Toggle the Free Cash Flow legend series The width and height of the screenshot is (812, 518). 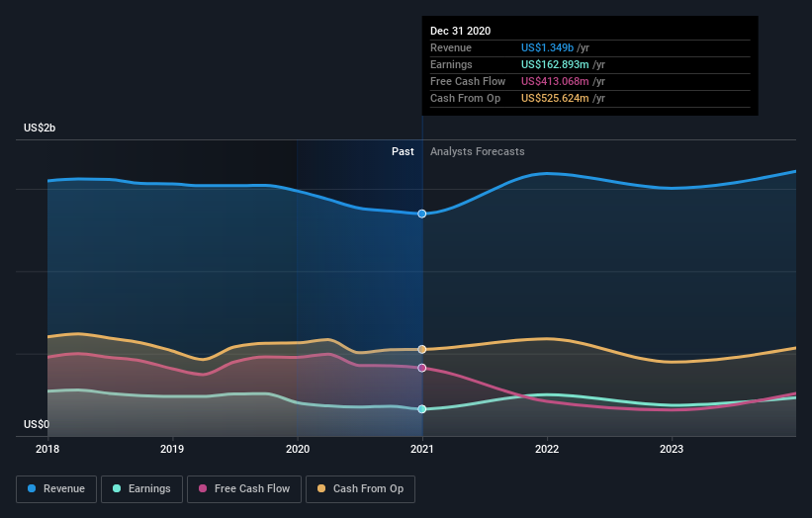coord(244,489)
